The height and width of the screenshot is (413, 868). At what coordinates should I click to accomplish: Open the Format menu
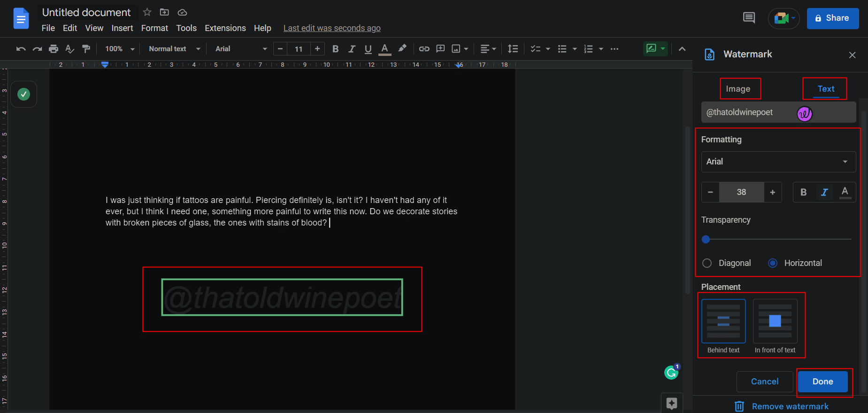tap(155, 28)
